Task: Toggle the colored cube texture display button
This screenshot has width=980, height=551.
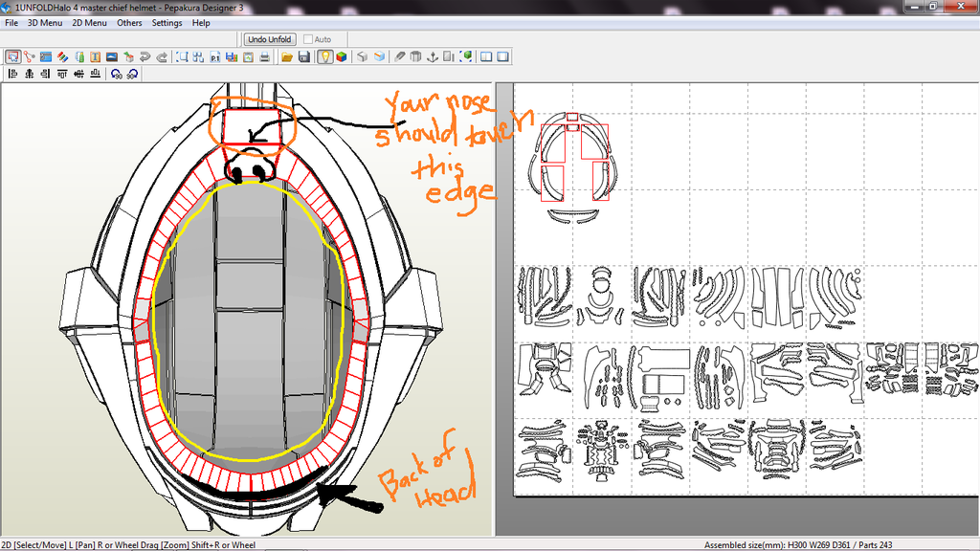Action: 341,56
